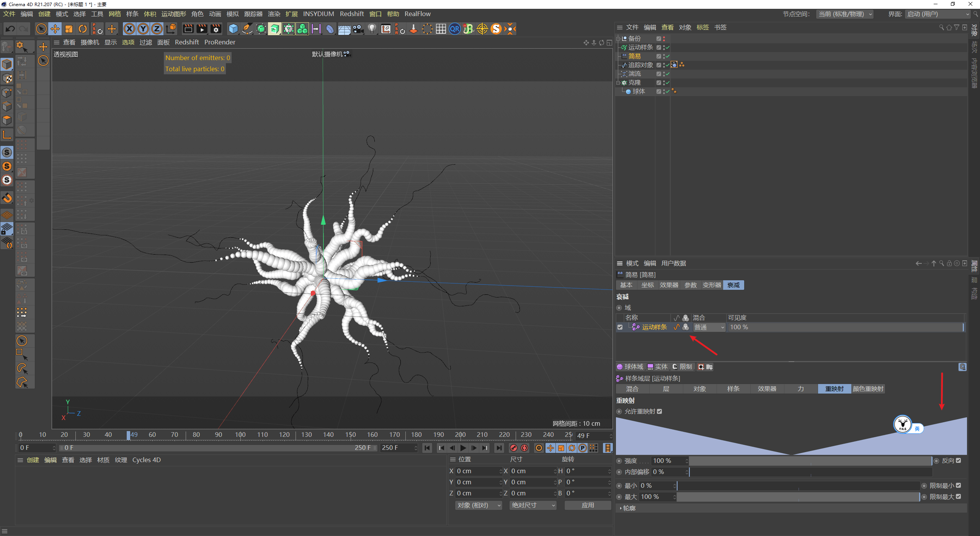
Task: Open the Render Settings
Action: coord(216,29)
